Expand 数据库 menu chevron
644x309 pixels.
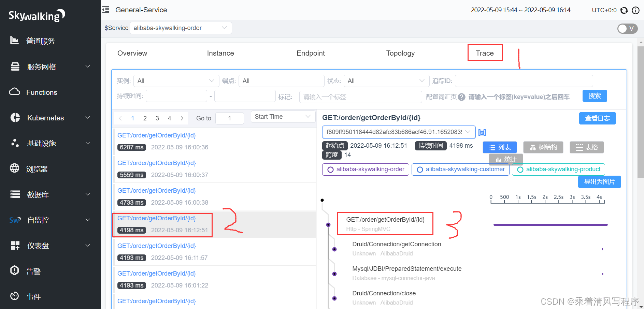[x=88, y=194]
